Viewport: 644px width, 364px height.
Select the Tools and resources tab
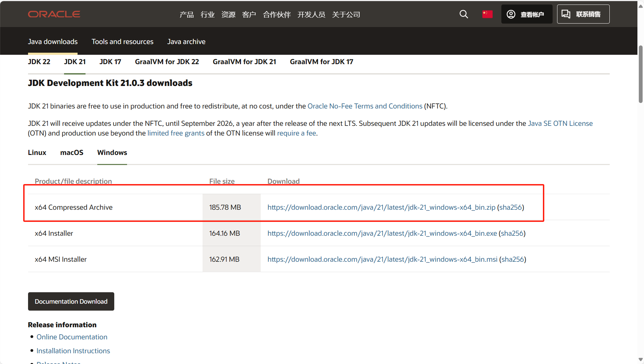pyautogui.click(x=123, y=42)
